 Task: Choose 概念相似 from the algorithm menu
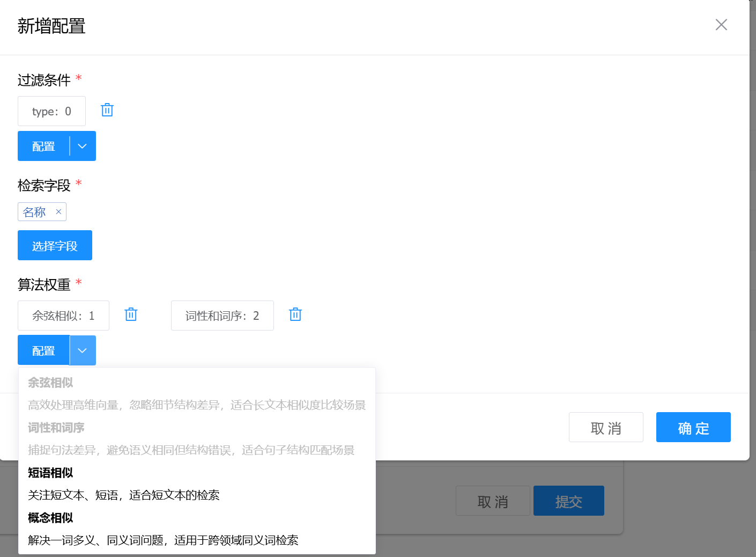tap(50, 518)
